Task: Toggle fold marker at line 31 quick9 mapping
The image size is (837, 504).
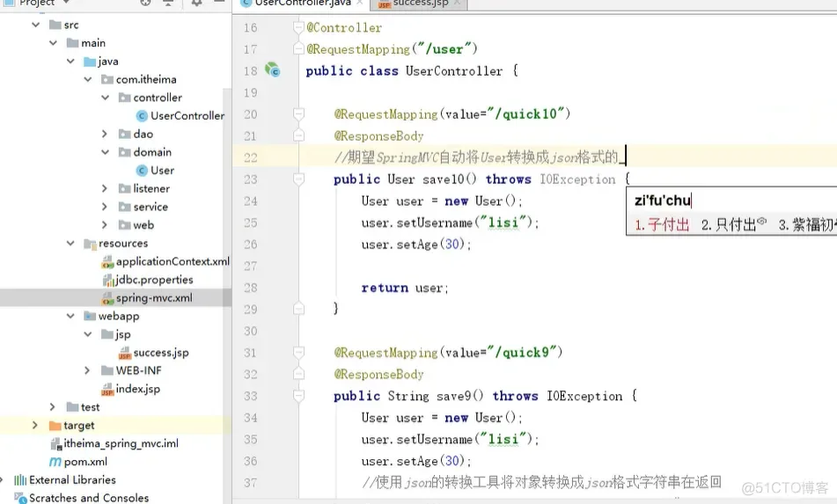Action: point(298,352)
